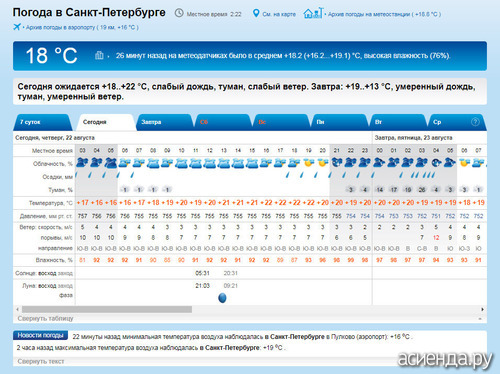Open Архив погоды на метеостанции link

point(384,14)
